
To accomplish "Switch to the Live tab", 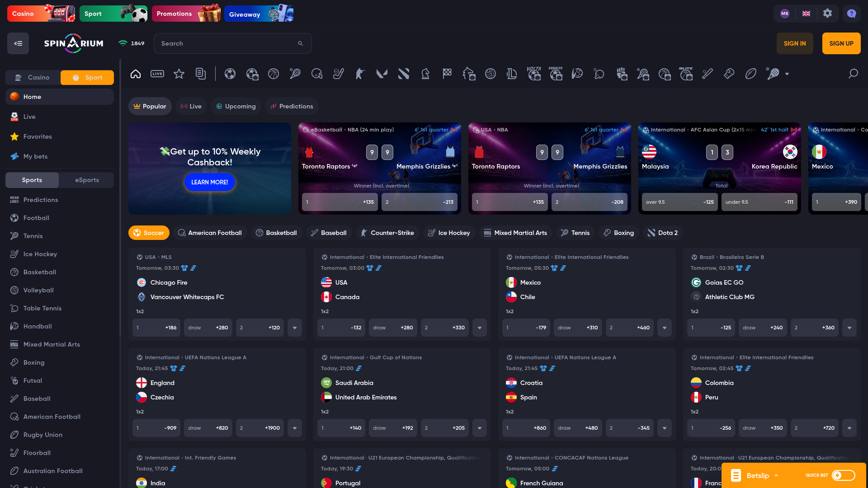I will [x=191, y=106].
